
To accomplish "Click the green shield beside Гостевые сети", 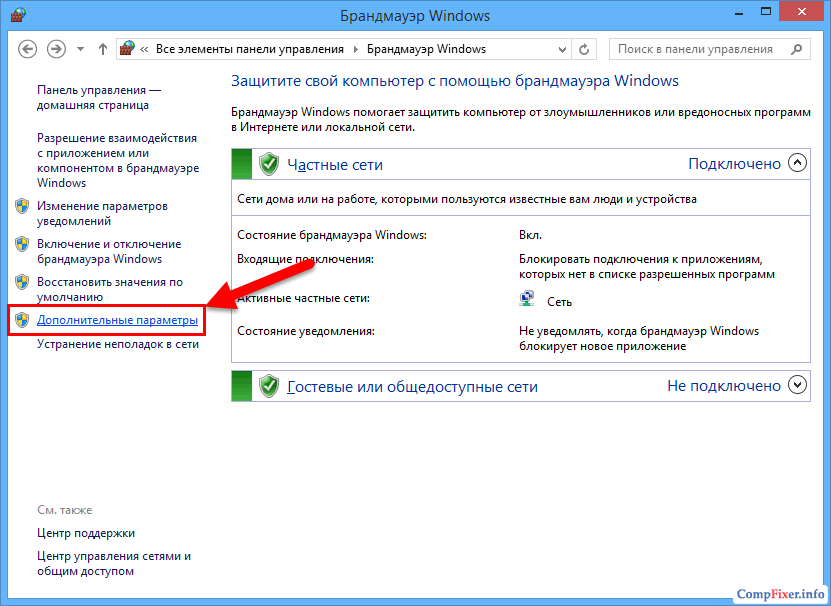I will point(268,385).
